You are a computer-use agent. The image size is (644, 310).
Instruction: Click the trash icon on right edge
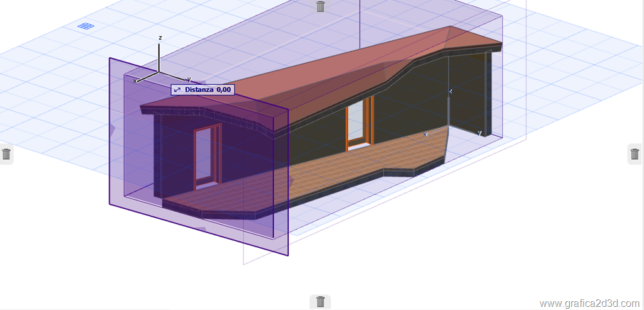pyautogui.click(x=635, y=153)
